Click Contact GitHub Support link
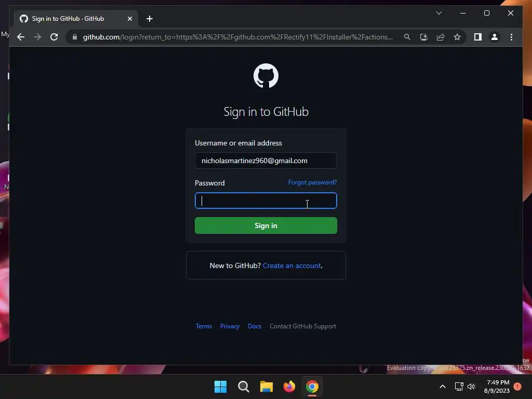The image size is (532, 399). (303, 326)
